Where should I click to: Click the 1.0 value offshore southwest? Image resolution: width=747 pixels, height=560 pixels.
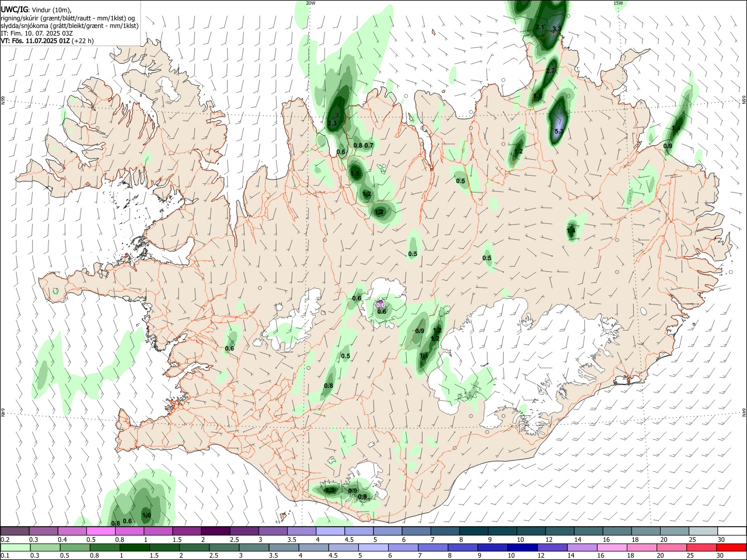[x=146, y=515]
